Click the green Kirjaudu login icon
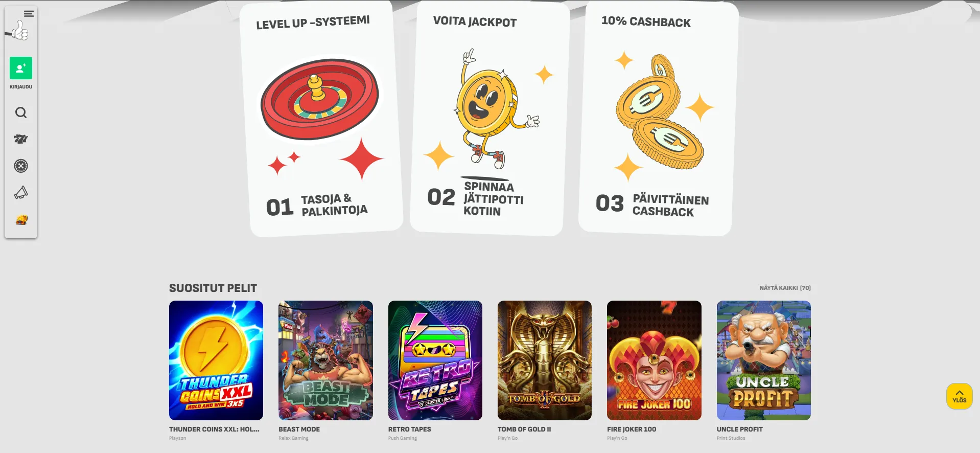This screenshot has height=453, width=980. 21,68
